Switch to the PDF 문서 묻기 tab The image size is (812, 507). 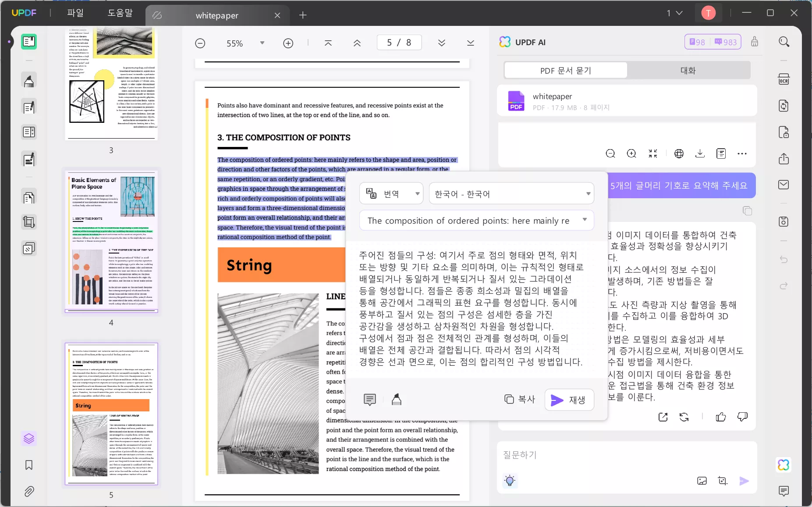[x=566, y=70]
